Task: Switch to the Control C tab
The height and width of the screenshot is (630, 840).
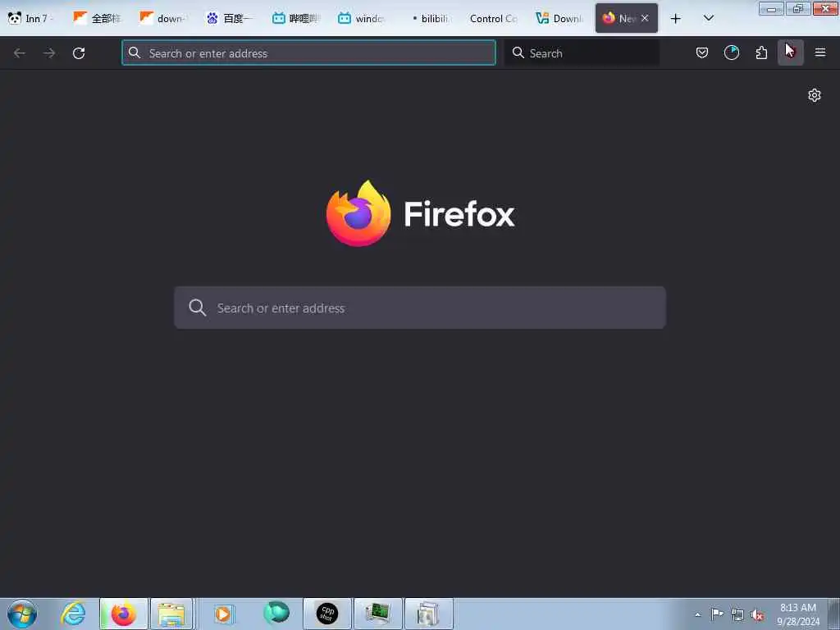Action: tap(493, 18)
